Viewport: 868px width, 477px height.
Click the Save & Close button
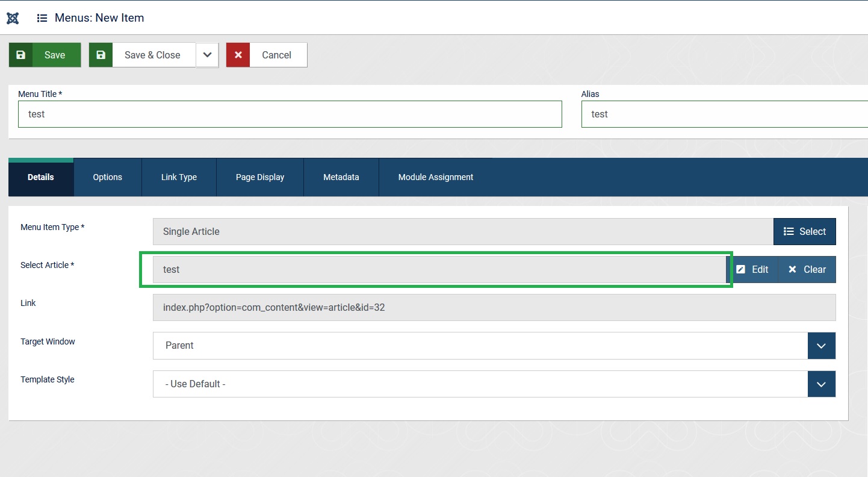(143, 55)
